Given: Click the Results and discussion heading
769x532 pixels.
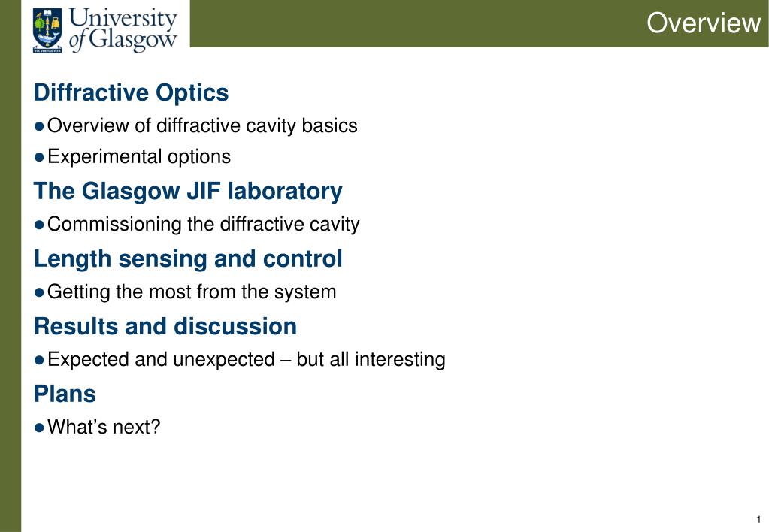Looking at the screenshot, I should 165,326.
